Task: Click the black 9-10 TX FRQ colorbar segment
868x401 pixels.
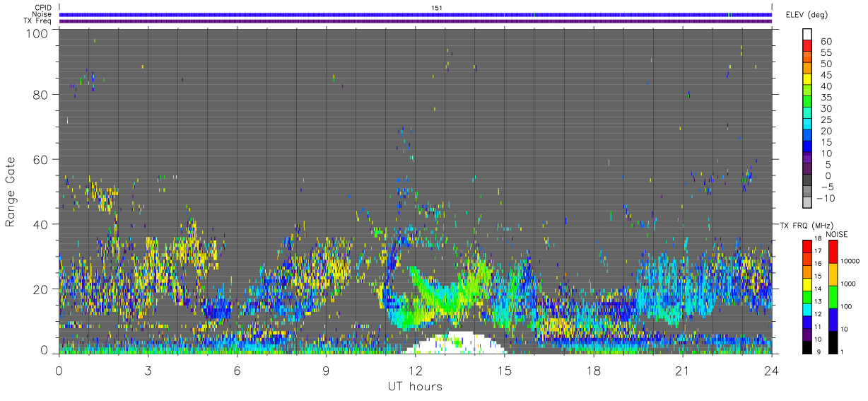Action: [807, 346]
